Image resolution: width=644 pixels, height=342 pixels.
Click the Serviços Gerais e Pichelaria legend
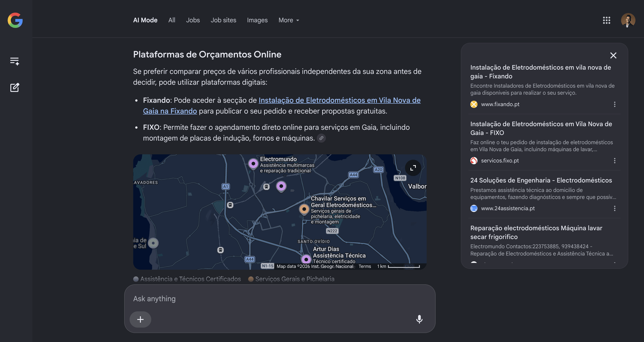click(x=291, y=279)
